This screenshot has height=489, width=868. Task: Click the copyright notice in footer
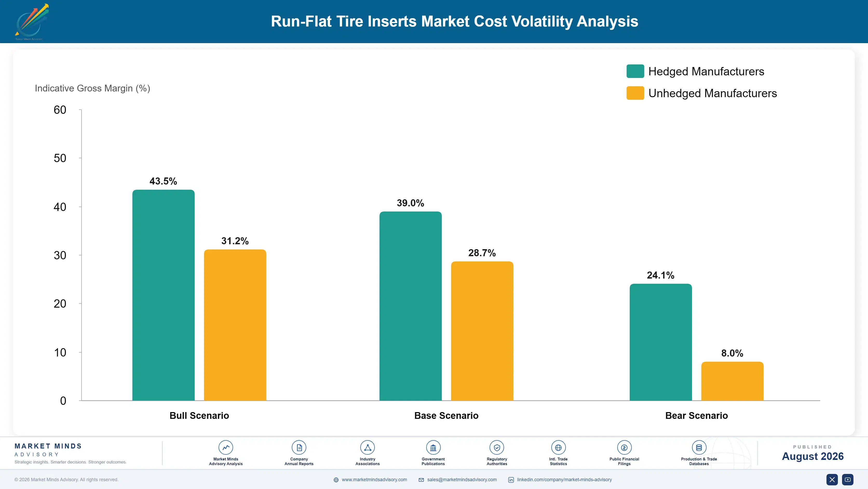66,480
